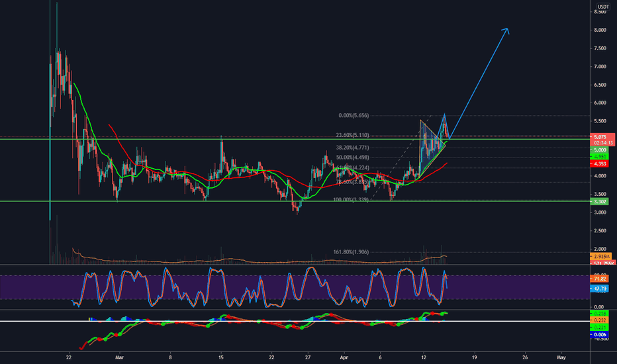The width and height of the screenshot is (617, 364).
Task: Click the blue 0.006 histogram value tag
Action: (x=600, y=334)
